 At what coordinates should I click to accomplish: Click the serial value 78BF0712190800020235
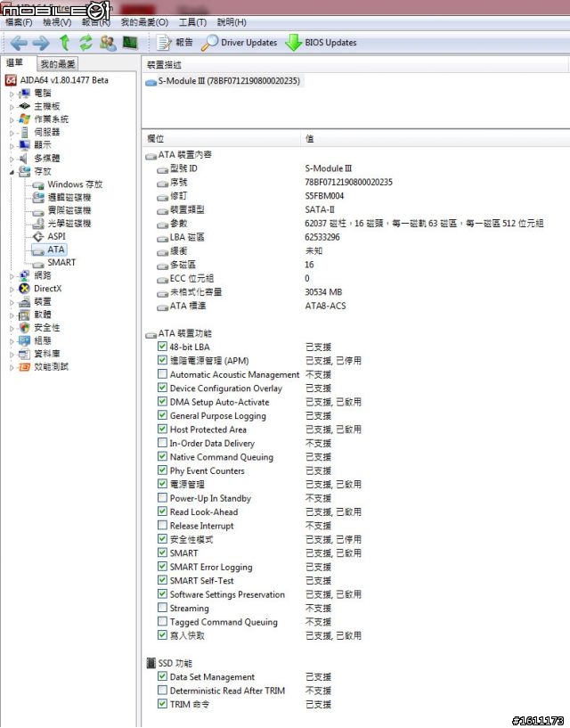348,182
